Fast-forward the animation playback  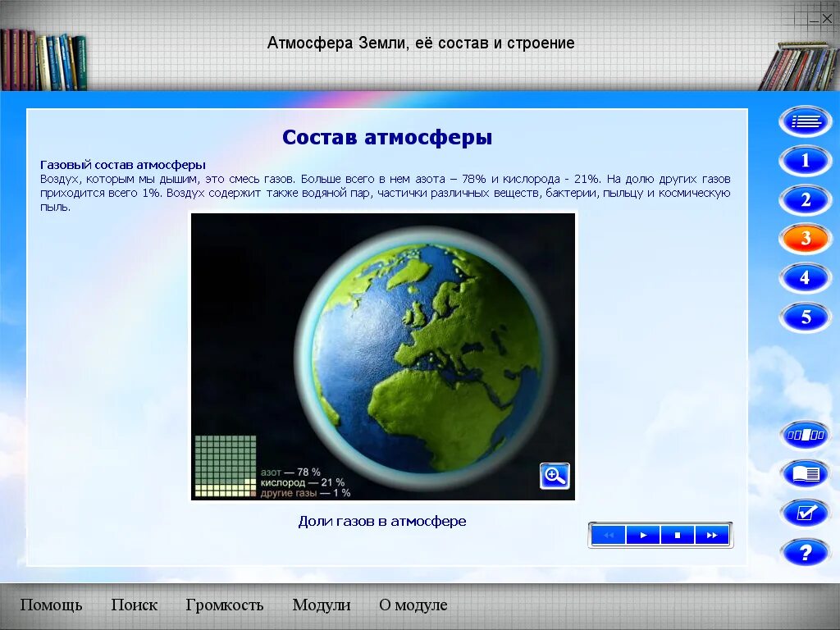[x=712, y=535]
